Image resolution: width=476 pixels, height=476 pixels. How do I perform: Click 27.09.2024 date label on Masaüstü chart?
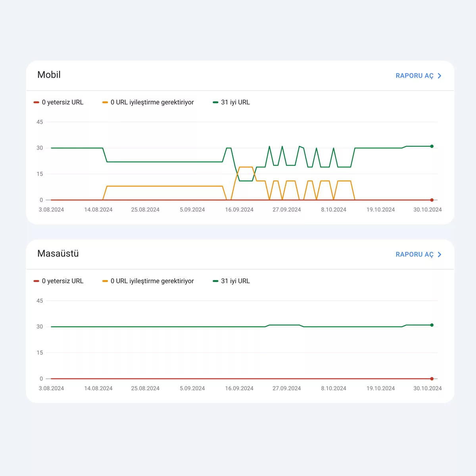(286, 389)
